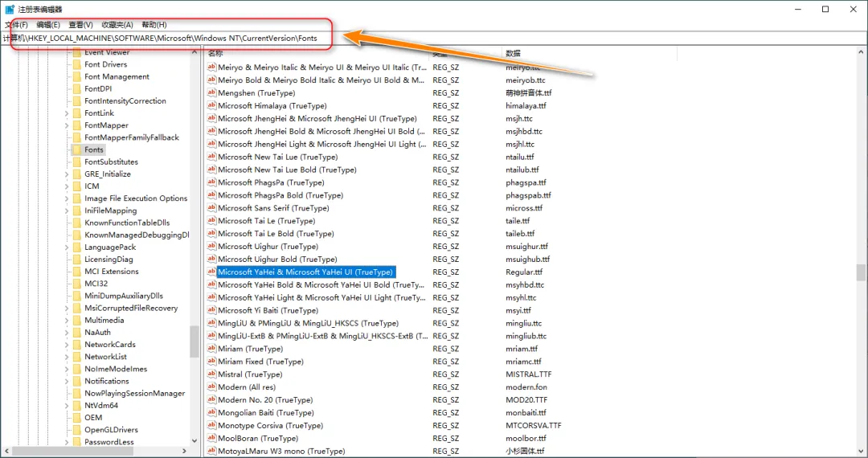Select the OpenGLDrivers folder icon
Image resolution: width=868 pixels, height=458 pixels.
(x=77, y=430)
